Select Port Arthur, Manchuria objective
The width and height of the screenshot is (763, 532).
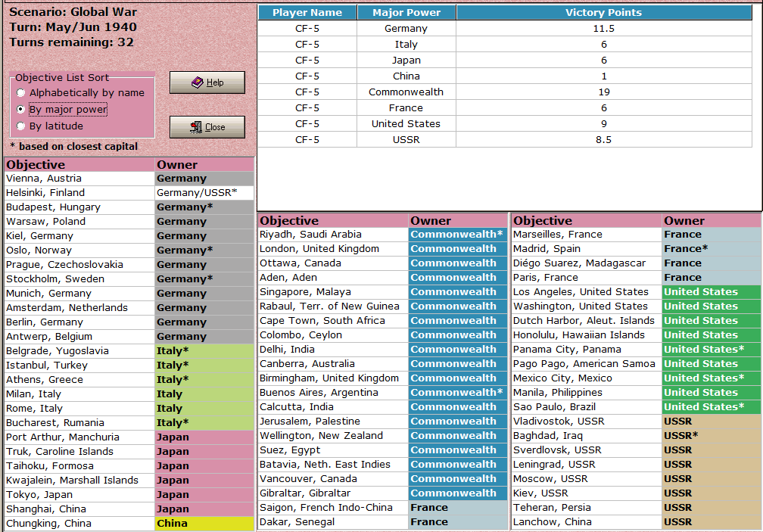[79, 437]
